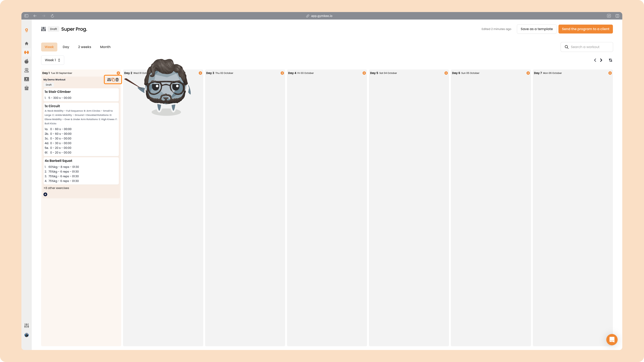Viewport: 644px width, 362px height.
Task: Select the Day 1 Tue 30 September header
Action: (x=57, y=73)
